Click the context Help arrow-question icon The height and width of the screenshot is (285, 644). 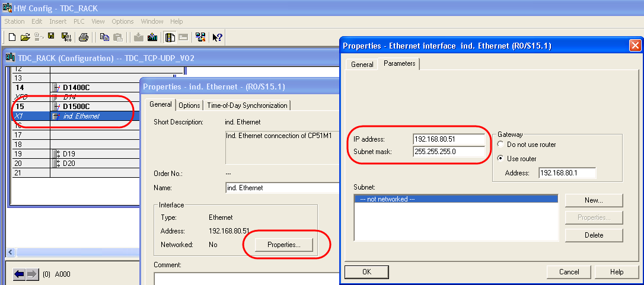(x=217, y=37)
